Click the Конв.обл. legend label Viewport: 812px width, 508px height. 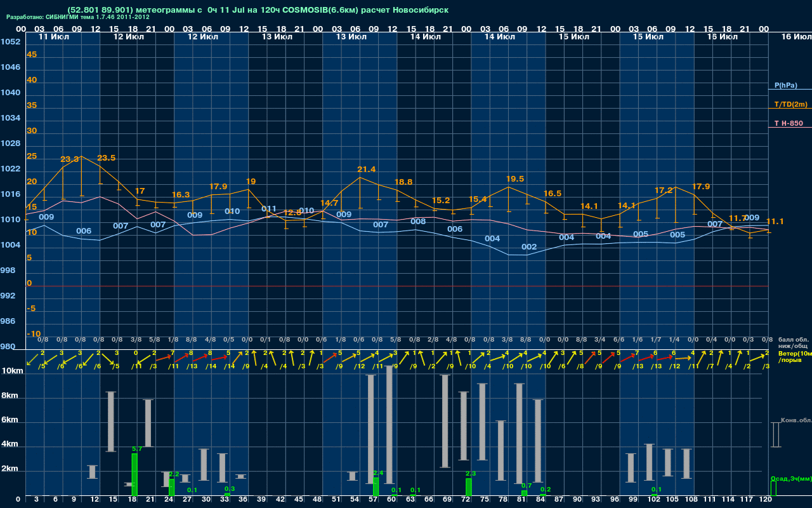click(796, 420)
